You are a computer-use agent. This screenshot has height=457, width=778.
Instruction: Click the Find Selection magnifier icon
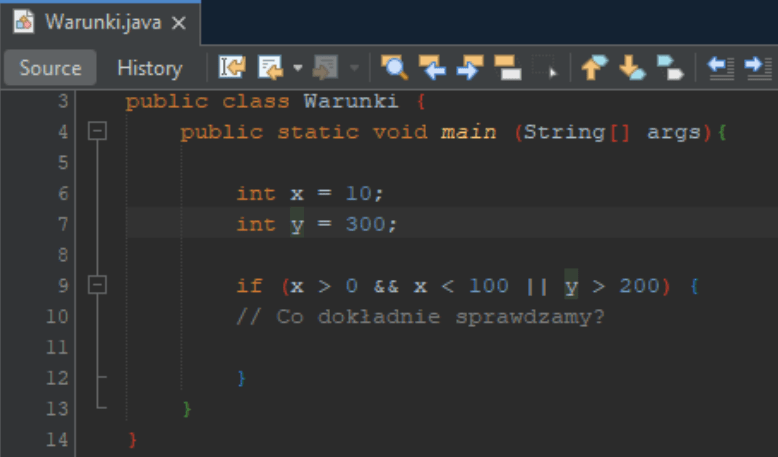click(395, 68)
